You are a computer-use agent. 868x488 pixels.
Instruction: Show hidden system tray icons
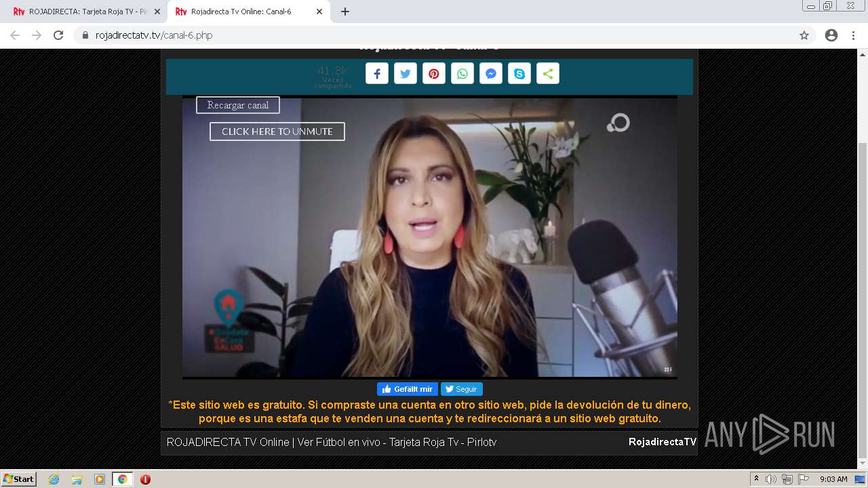click(756, 479)
